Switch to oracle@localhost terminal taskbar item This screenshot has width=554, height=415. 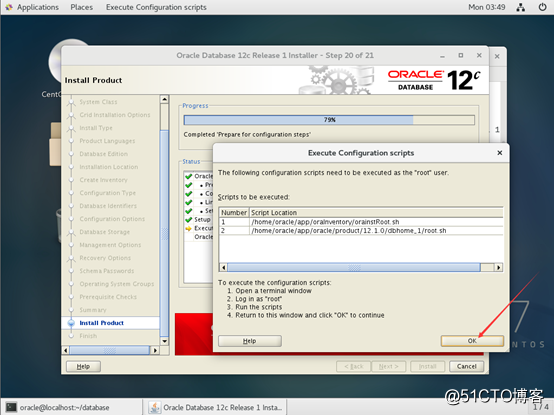pyautogui.click(x=72, y=407)
